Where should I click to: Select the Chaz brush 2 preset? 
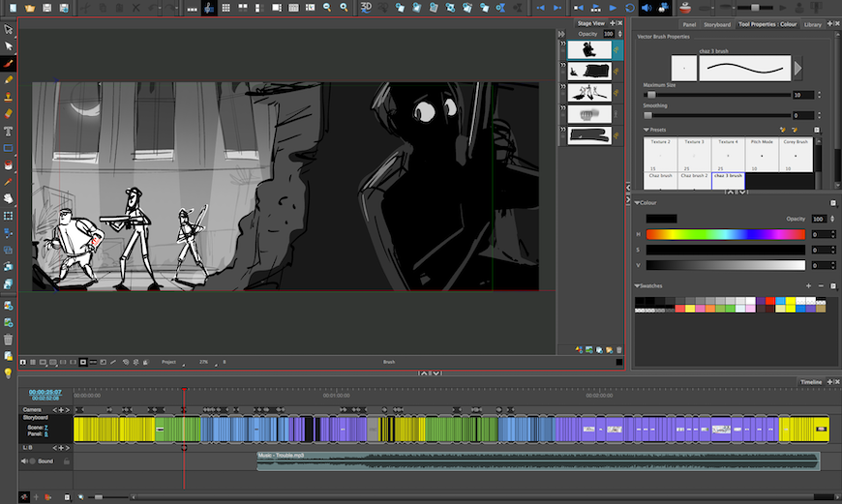(x=694, y=181)
